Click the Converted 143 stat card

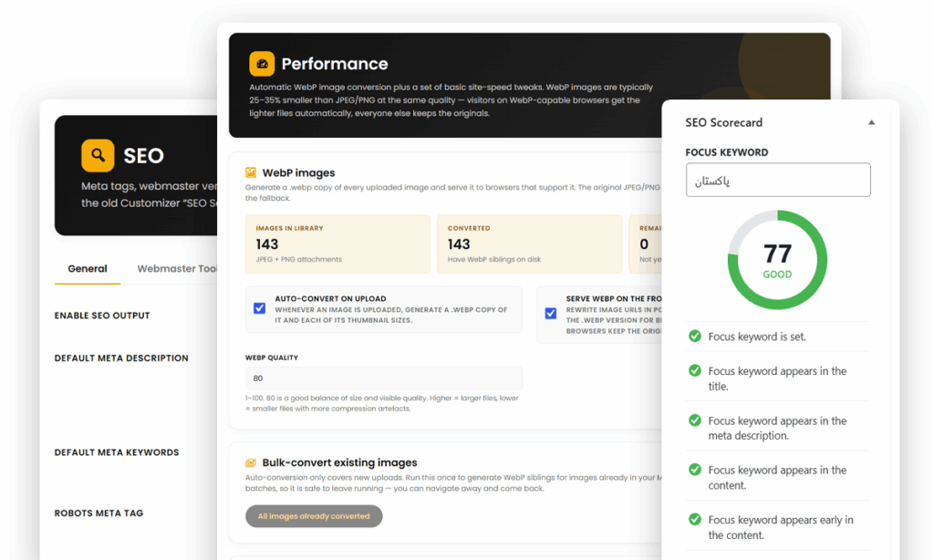point(529,244)
